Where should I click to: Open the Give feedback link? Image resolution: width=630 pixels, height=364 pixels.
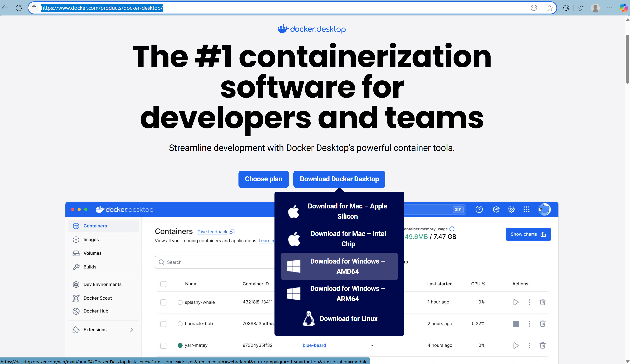coord(212,232)
